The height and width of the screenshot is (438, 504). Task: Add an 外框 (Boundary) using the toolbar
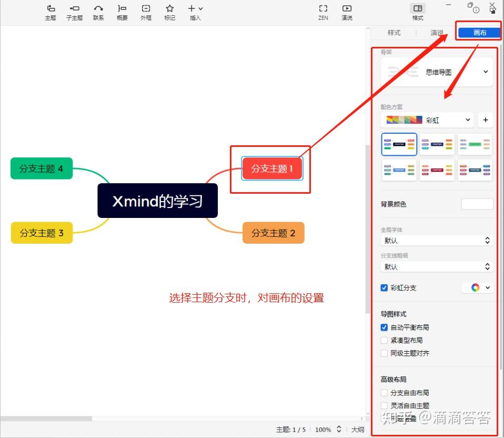[145, 11]
